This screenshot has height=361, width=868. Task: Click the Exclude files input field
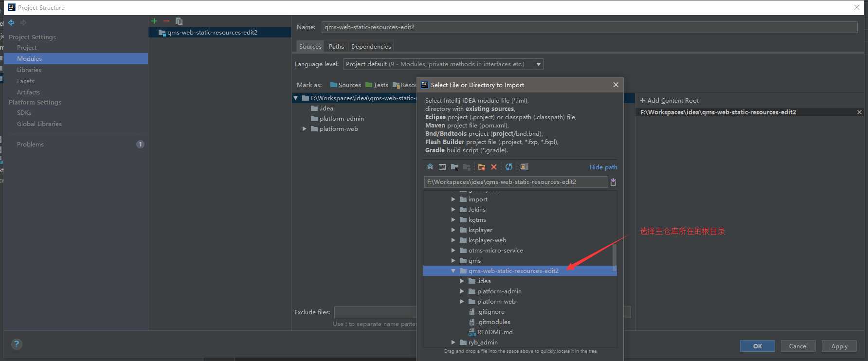375,312
